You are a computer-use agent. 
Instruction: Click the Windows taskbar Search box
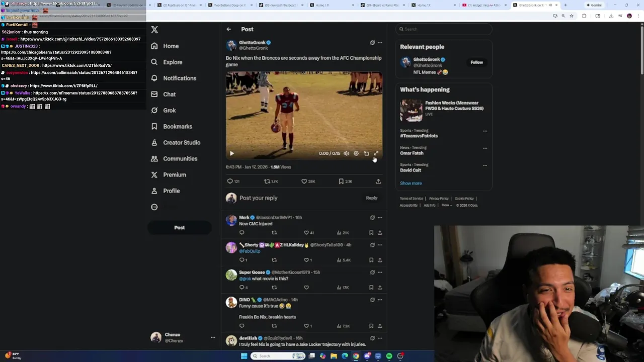(278, 356)
